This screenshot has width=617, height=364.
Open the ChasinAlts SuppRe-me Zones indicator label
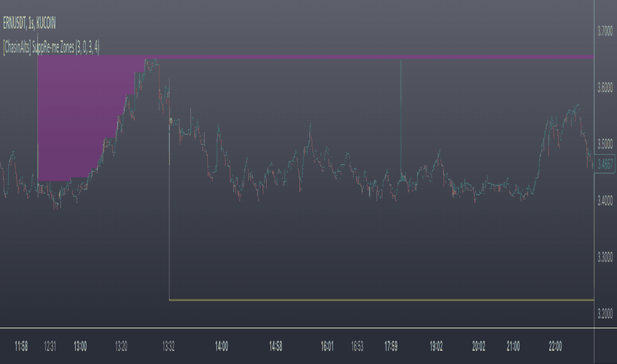(x=51, y=48)
